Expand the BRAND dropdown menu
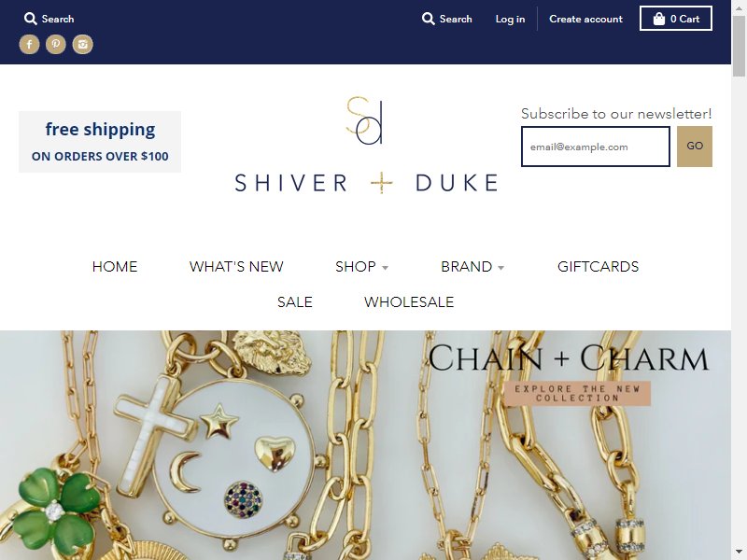 (472, 267)
